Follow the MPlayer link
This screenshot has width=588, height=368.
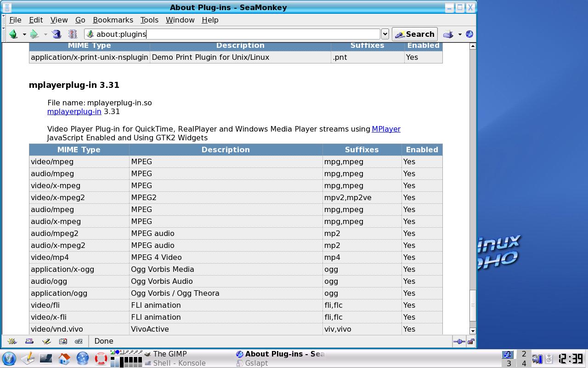386,129
